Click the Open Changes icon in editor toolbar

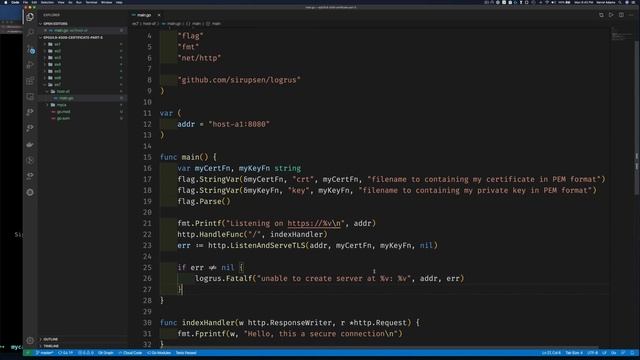tap(601, 15)
